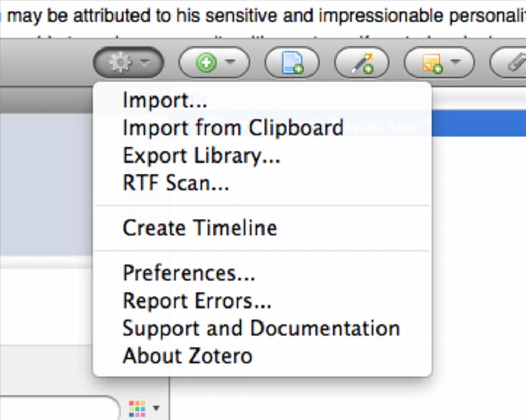This screenshot has height=420, width=526.
Task: Open RTF Scan... from the menu
Action: click(x=176, y=183)
